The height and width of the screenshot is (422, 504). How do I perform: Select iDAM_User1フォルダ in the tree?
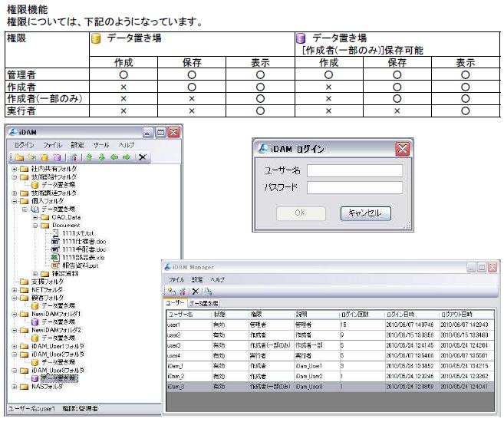coord(58,346)
